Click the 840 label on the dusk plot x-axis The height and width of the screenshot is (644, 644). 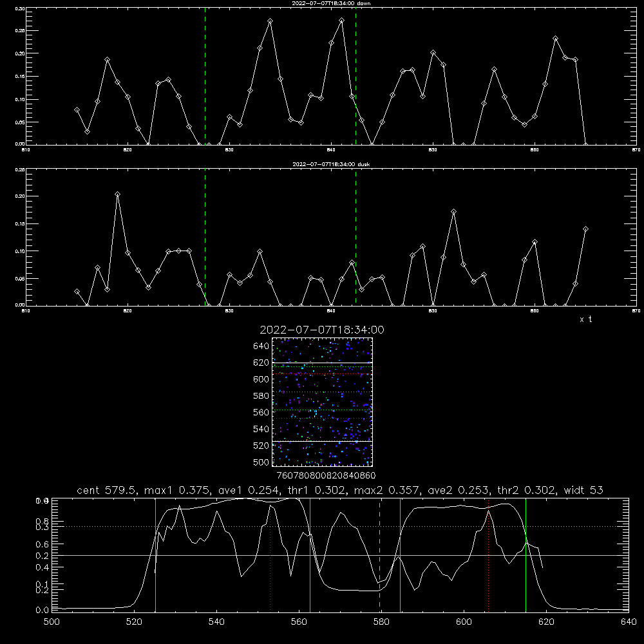[x=331, y=311]
